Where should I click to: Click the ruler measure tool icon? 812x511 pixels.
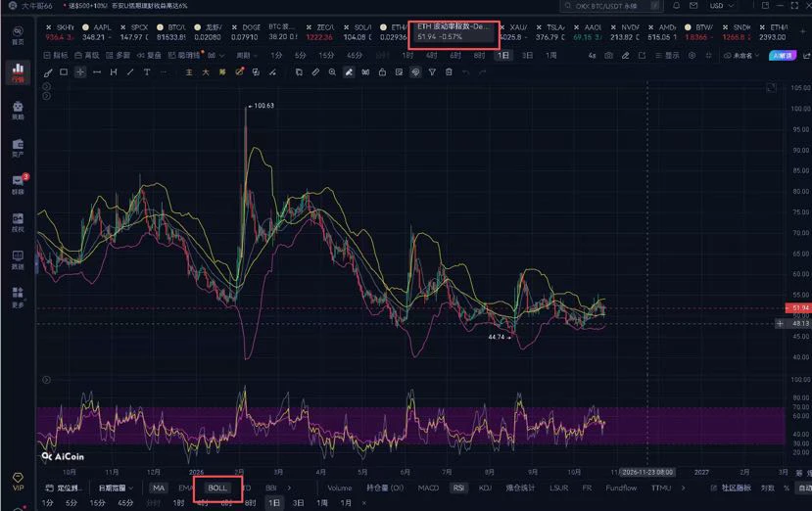click(315, 72)
